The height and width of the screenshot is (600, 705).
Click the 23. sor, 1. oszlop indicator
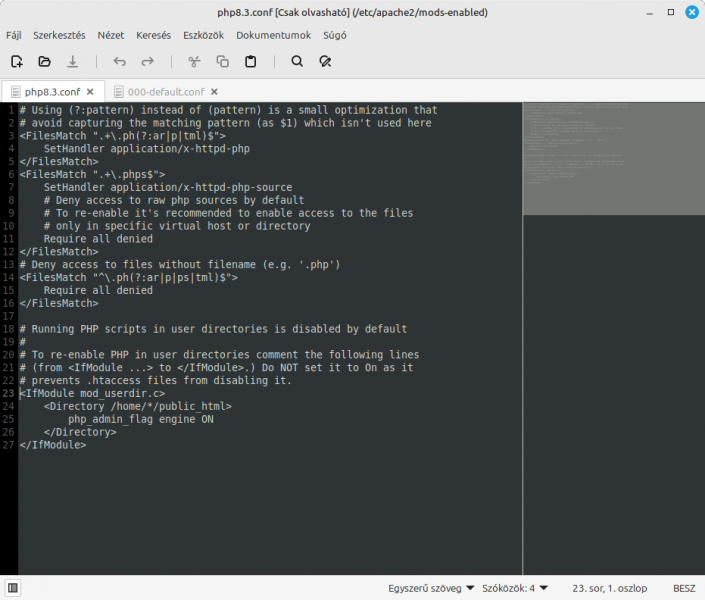point(609,588)
